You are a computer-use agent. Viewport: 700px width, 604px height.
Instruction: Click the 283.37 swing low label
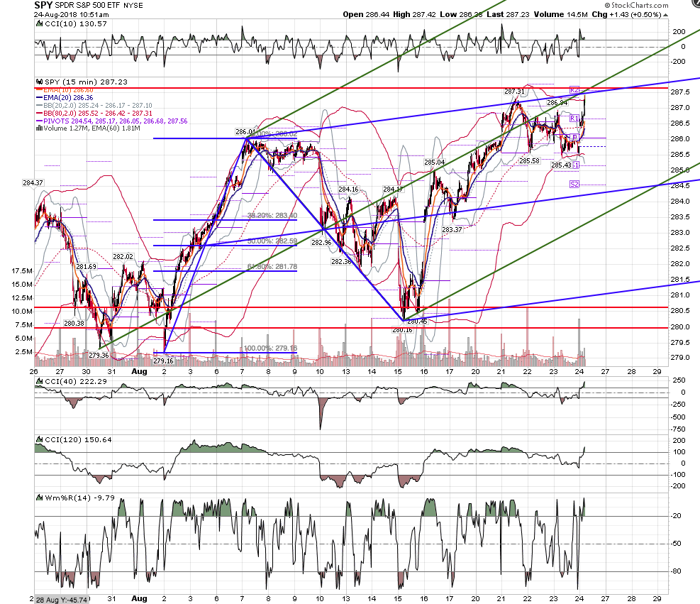click(452, 230)
